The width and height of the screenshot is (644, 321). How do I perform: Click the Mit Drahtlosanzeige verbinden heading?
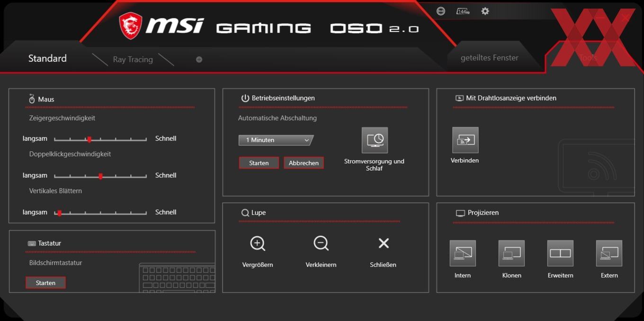pos(511,98)
